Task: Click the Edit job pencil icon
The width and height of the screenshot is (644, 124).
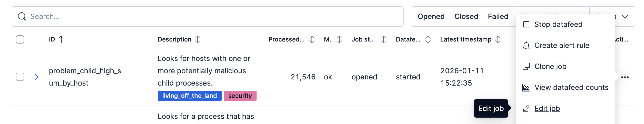Action: [x=526, y=108]
